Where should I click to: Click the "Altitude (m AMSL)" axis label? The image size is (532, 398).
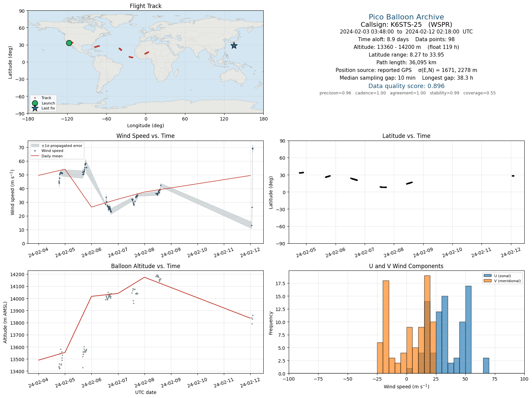click(5, 322)
